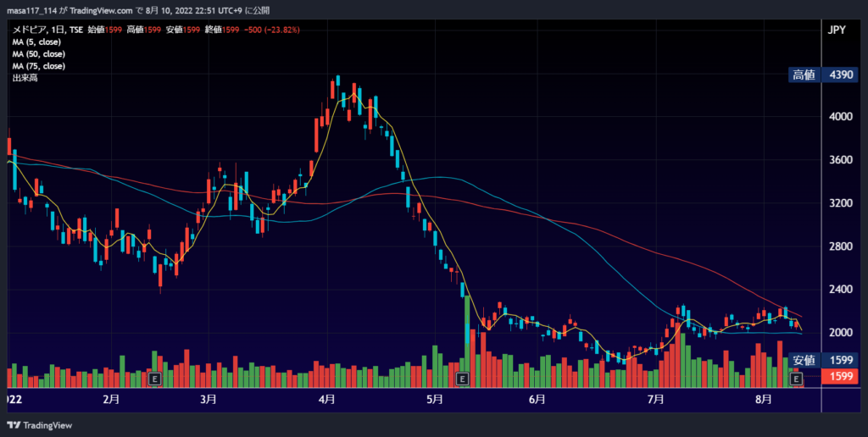The height and width of the screenshot is (437, 868).
Task: Open the earnings E marker in mid-February
Action: tap(154, 379)
